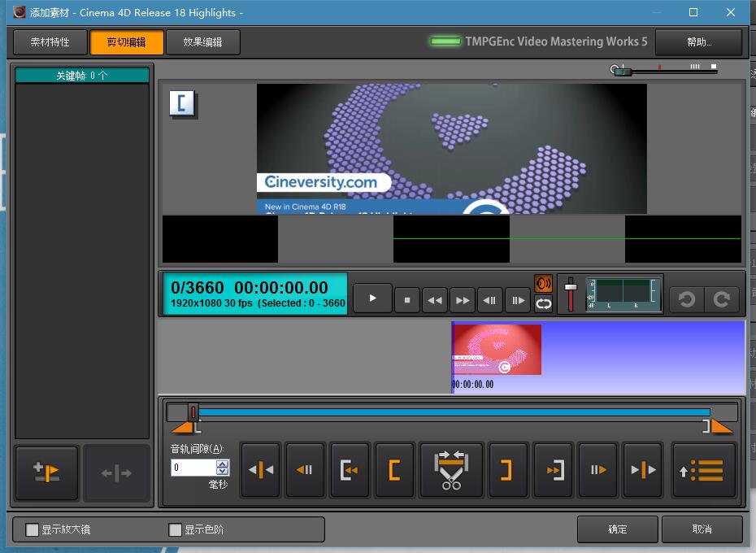Confirm with the 确定 button
Image resolution: width=756 pixels, height=553 pixels.
618,529
